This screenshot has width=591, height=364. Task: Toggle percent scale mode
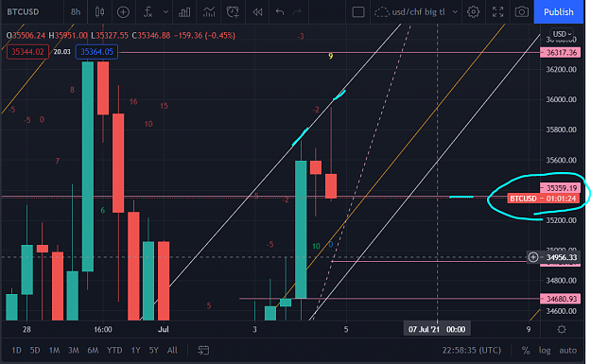[526, 351]
